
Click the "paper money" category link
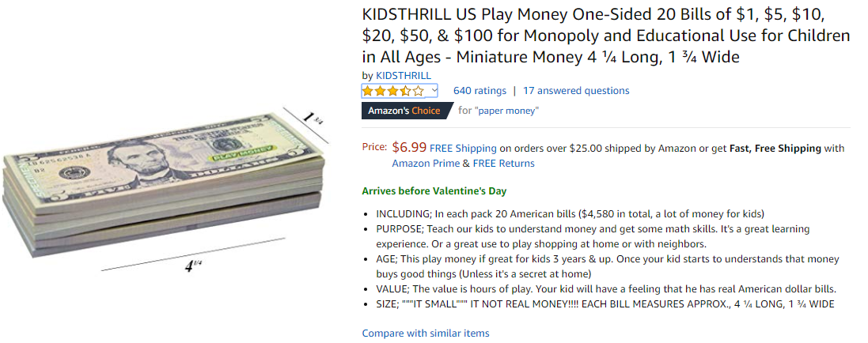tap(506, 111)
